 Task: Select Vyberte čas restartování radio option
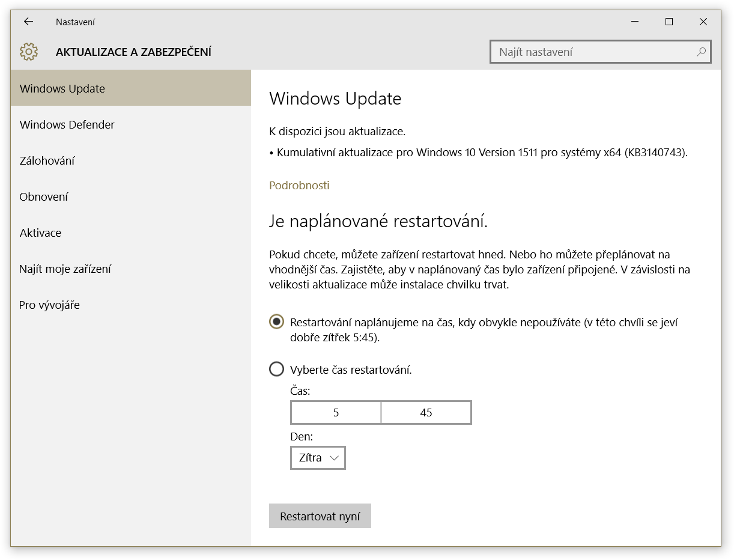(x=276, y=369)
